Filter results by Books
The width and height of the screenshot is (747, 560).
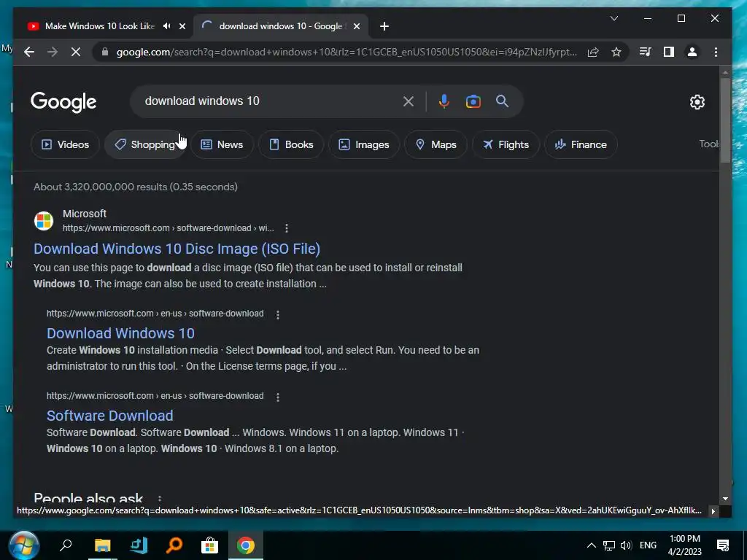(292, 144)
